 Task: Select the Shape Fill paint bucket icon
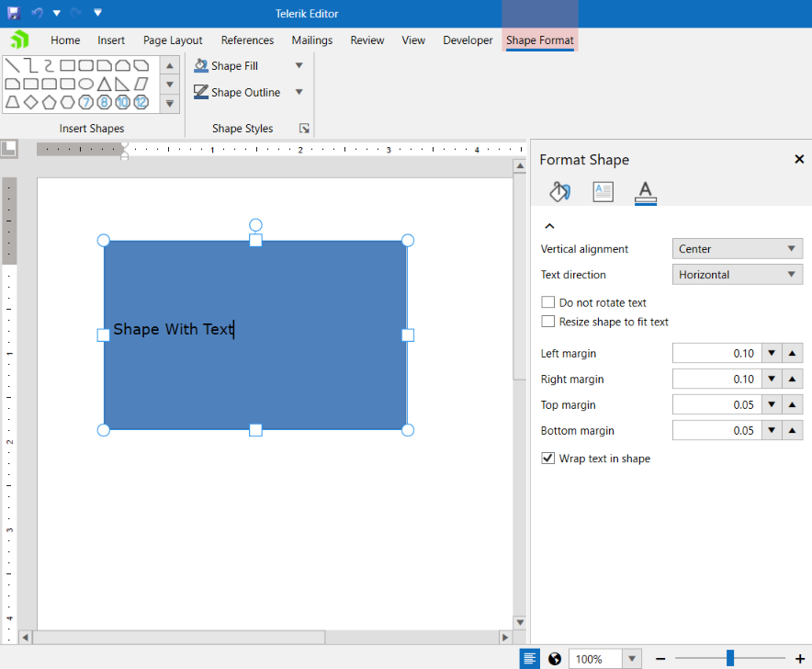point(200,65)
